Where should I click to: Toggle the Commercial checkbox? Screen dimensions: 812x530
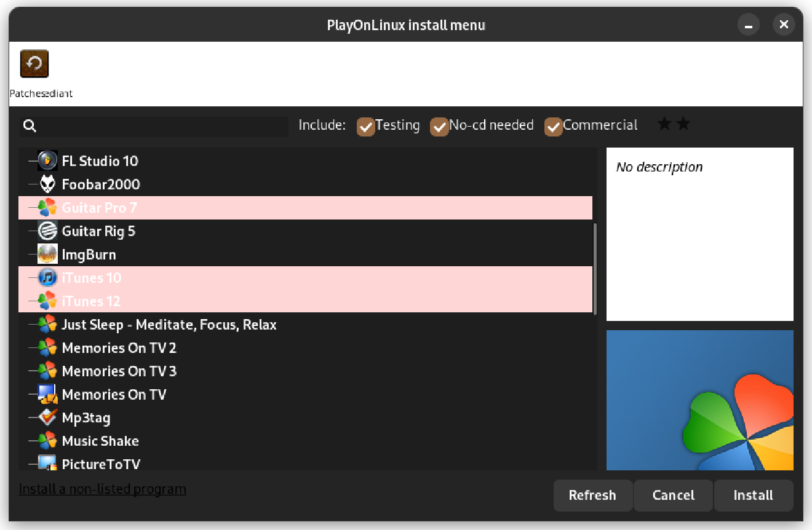click(x=553, y=127)
